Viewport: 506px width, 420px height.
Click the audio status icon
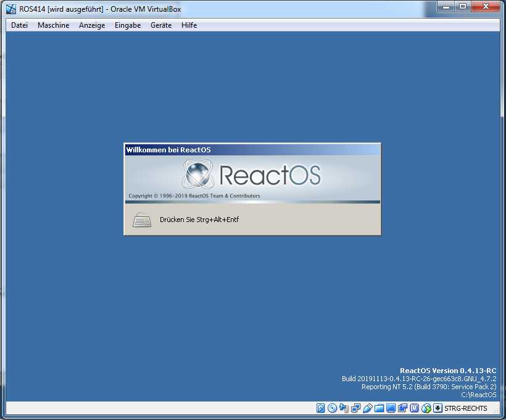(x=344, y=408)
